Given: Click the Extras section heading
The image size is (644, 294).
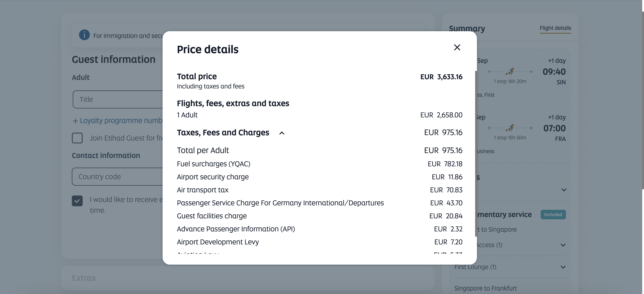Looking at the screenshot, I should coord(84,278).
